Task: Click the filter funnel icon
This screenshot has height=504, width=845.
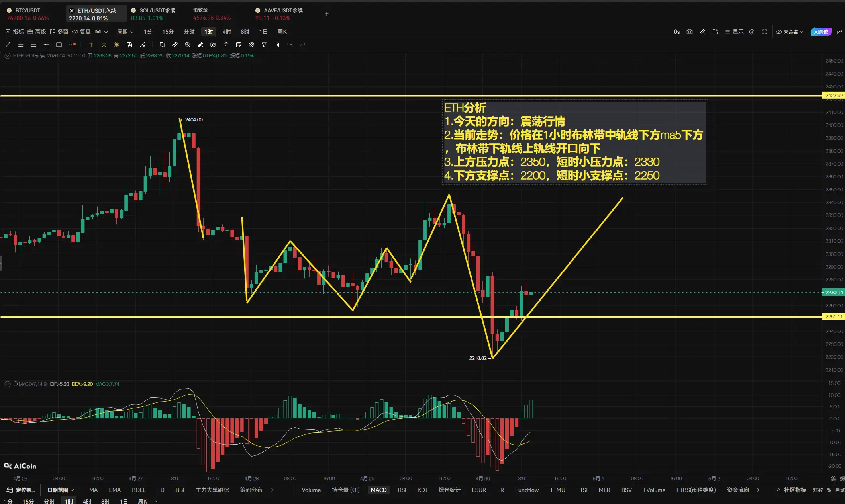Action: tap(264, 45)
